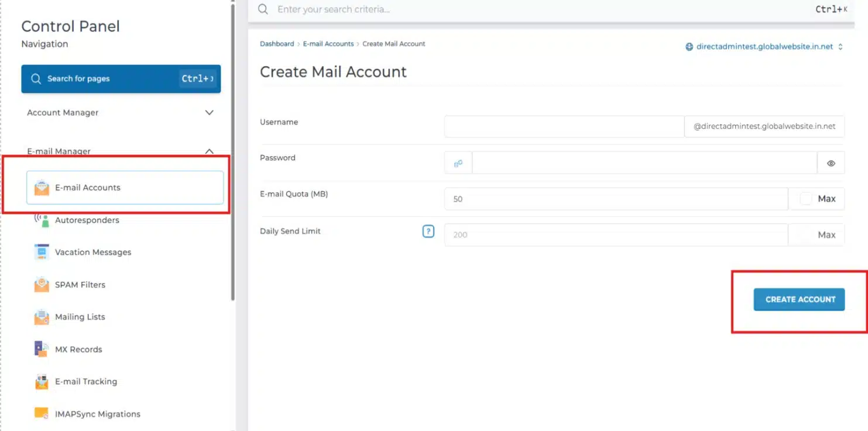Toggle password visibility with the eye icon
868x431 pixels.
coord(831,163)
